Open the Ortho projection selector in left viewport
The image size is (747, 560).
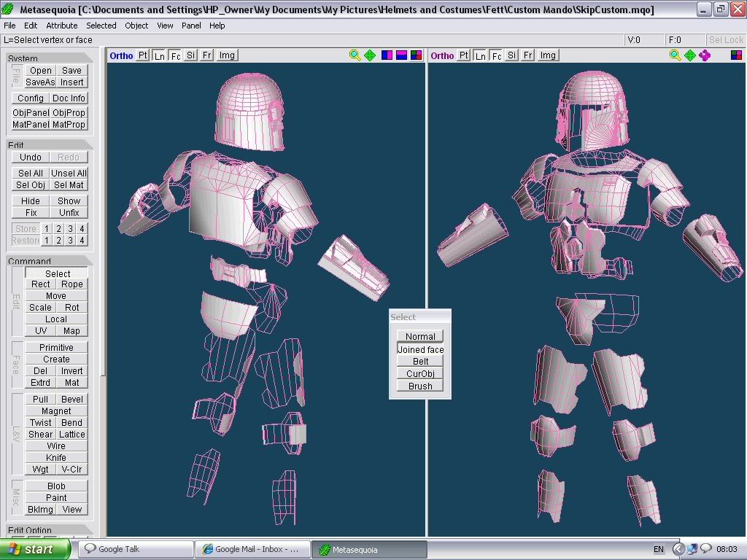tap(122, 55)
